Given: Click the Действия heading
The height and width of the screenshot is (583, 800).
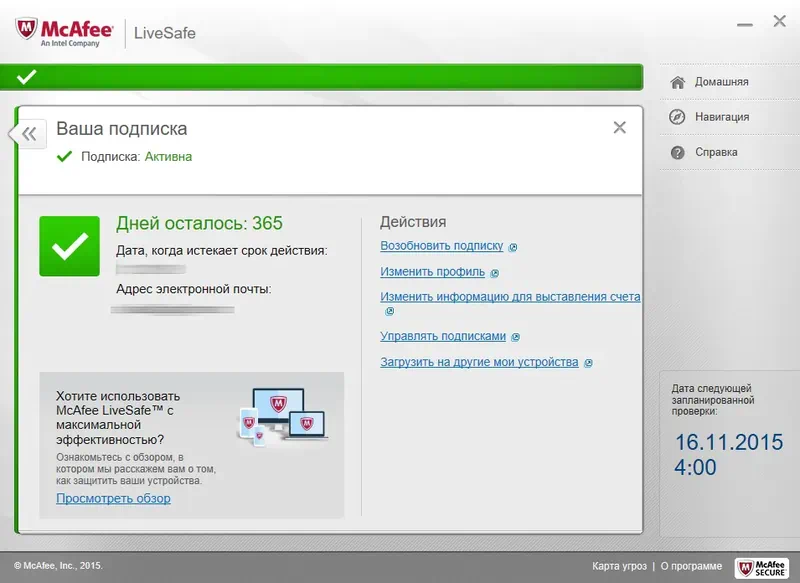Looking at the screenshot, I should pos(413,222).
